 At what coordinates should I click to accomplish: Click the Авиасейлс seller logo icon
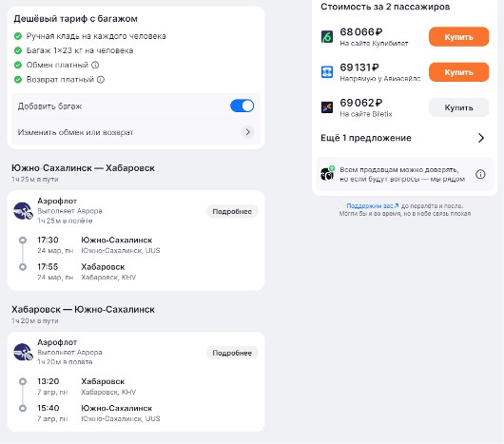pos(327,72)
